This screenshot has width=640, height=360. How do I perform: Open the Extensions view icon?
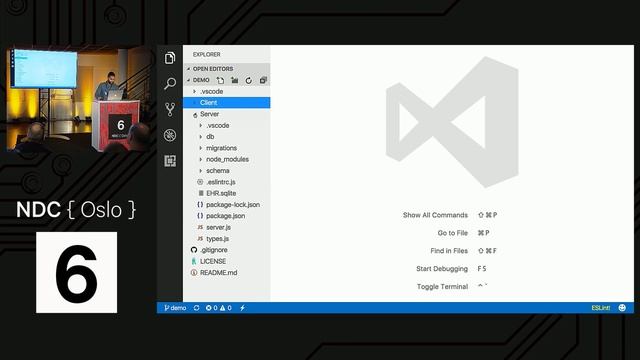point(170,161)
